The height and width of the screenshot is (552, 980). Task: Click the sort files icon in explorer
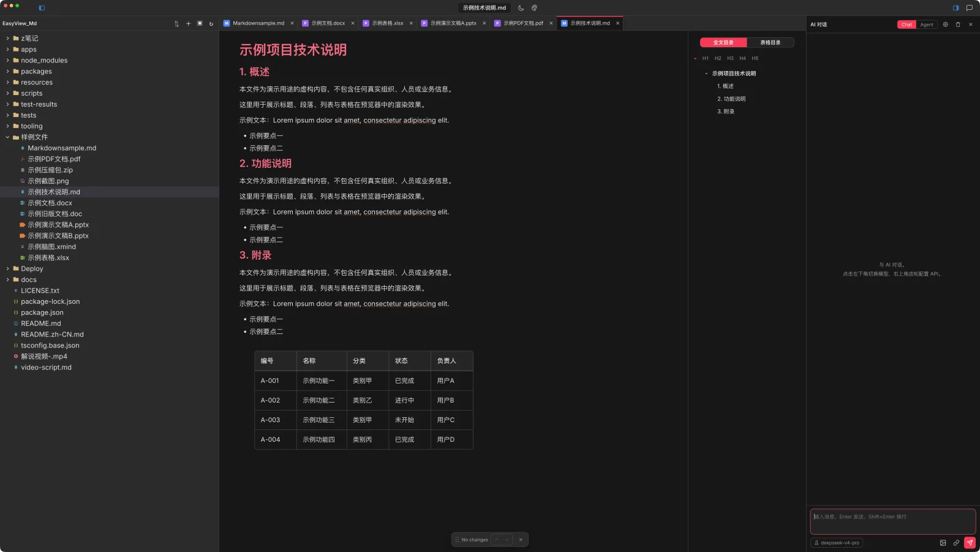176,24
